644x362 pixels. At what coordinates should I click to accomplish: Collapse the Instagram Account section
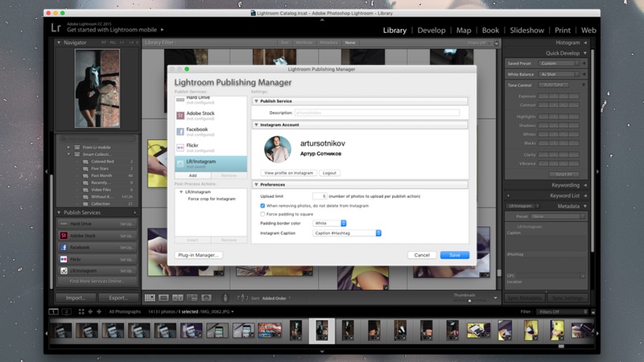click(x=257, y=125)
